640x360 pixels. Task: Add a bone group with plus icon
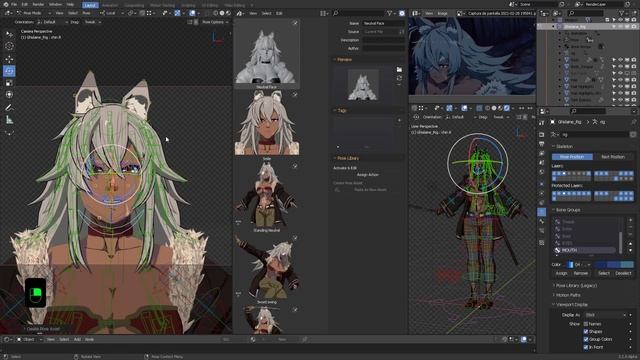[631, 220]
